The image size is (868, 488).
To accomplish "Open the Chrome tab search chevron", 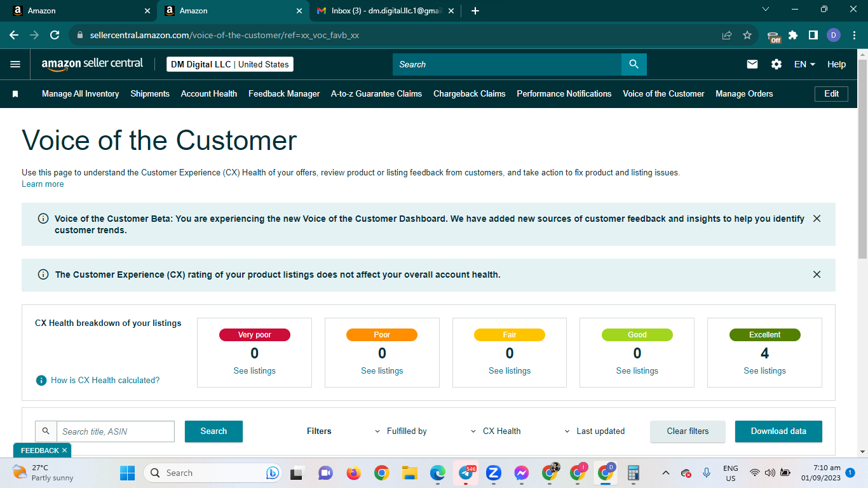I will [x=766, y=10].
